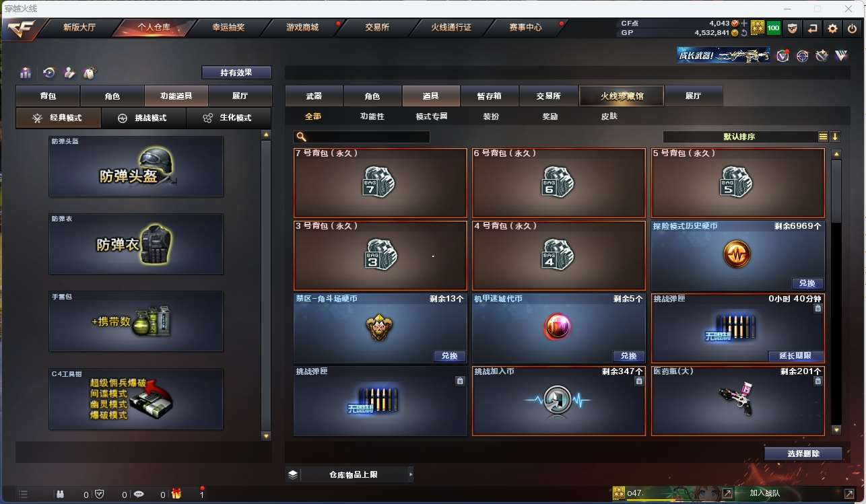Expand the 仓库物品上限 panel

(x=350, y=474)
